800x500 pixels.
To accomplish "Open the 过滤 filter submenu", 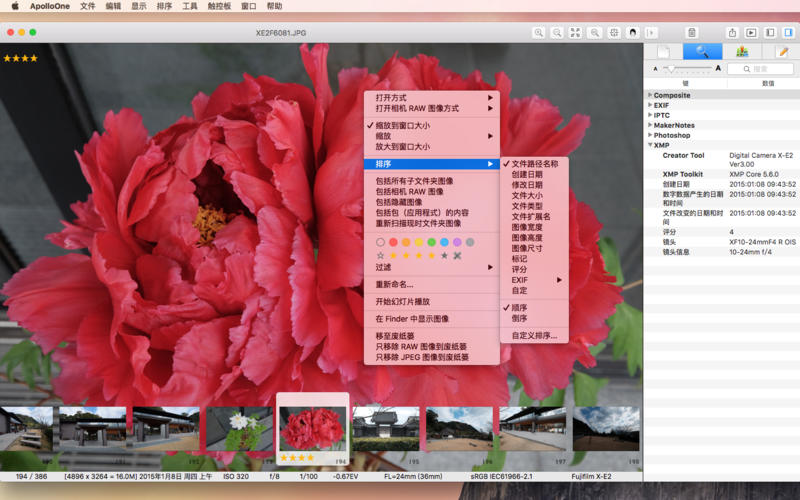I will pos(432,267).
